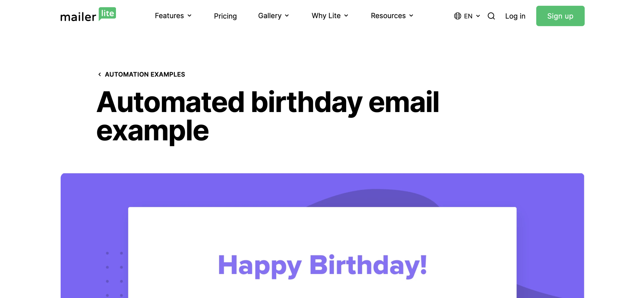Click the Automated birthday email example heading

coord(268,116)
